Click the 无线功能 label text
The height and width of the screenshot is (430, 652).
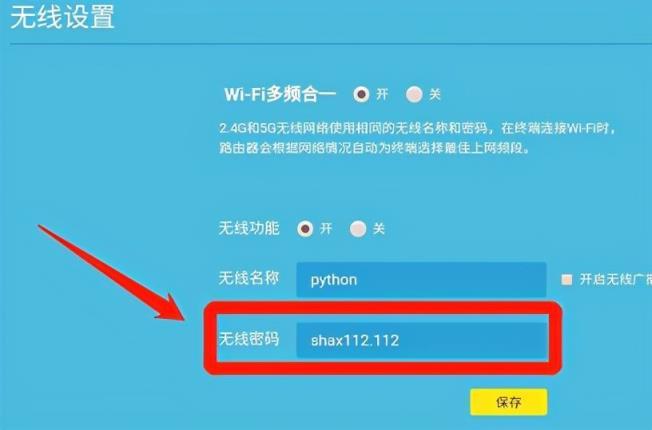tap(249, 228)
